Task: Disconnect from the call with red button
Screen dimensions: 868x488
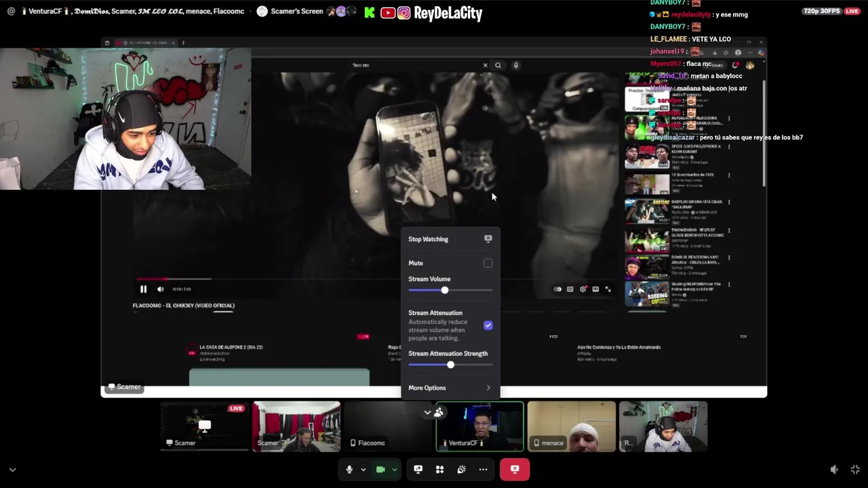Action: 515,469
